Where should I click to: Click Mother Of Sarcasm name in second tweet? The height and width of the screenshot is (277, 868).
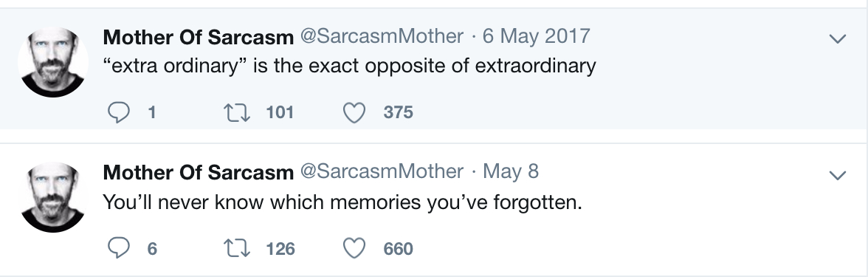click(198, 172)
